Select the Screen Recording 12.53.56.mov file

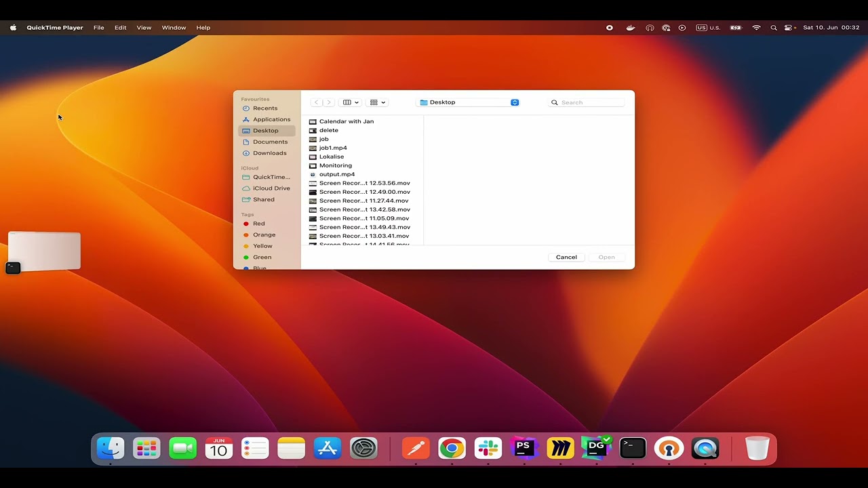point(363,183)
